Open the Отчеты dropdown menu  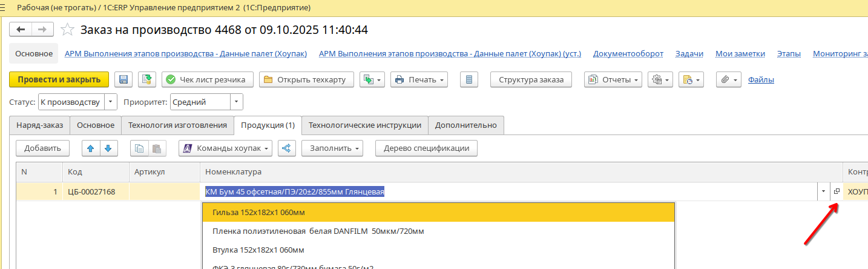[613, 80]
